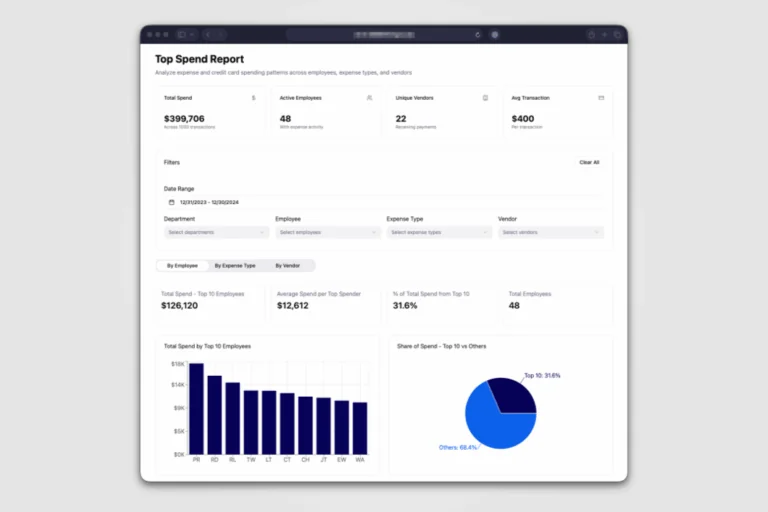Viewport: 768px width, 512px height.
Task: Click the people icon on Active Employees card
Action: 369,98
